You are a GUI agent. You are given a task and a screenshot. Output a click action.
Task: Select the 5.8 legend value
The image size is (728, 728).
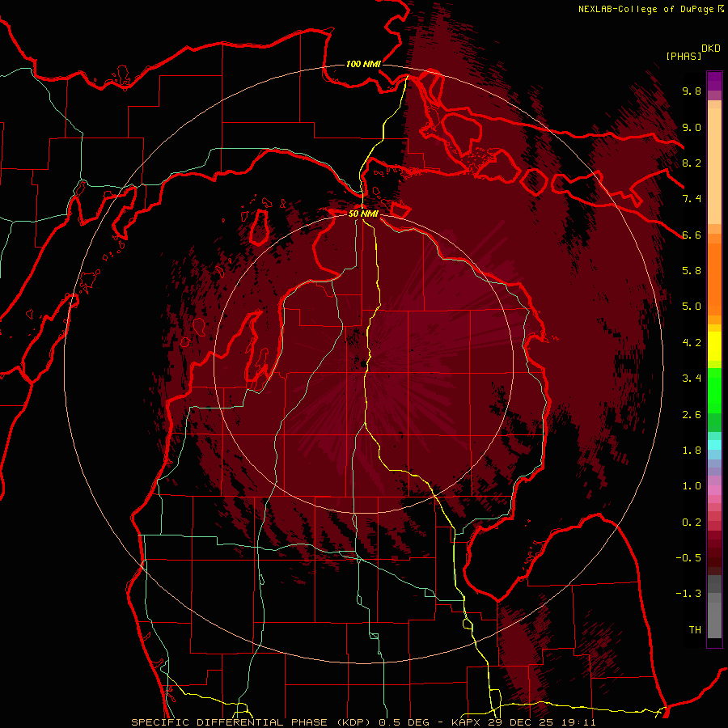692,271
